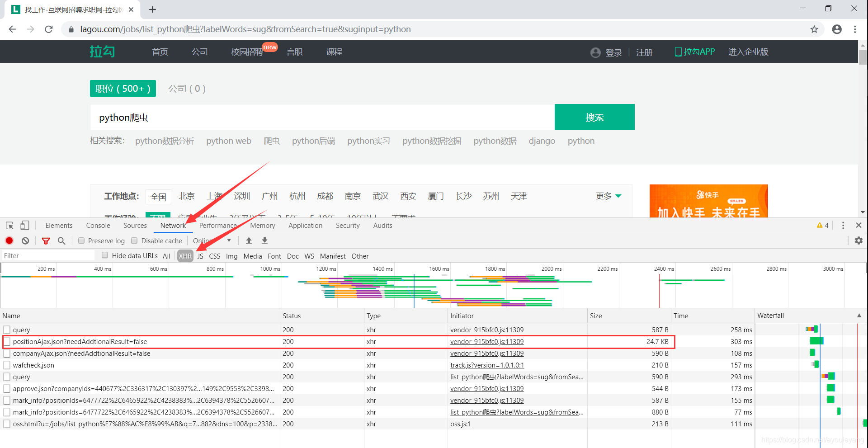Viewport: 868px width, 448px height.
Task: Open a new browser tab
Action: (x=153, y=9)
